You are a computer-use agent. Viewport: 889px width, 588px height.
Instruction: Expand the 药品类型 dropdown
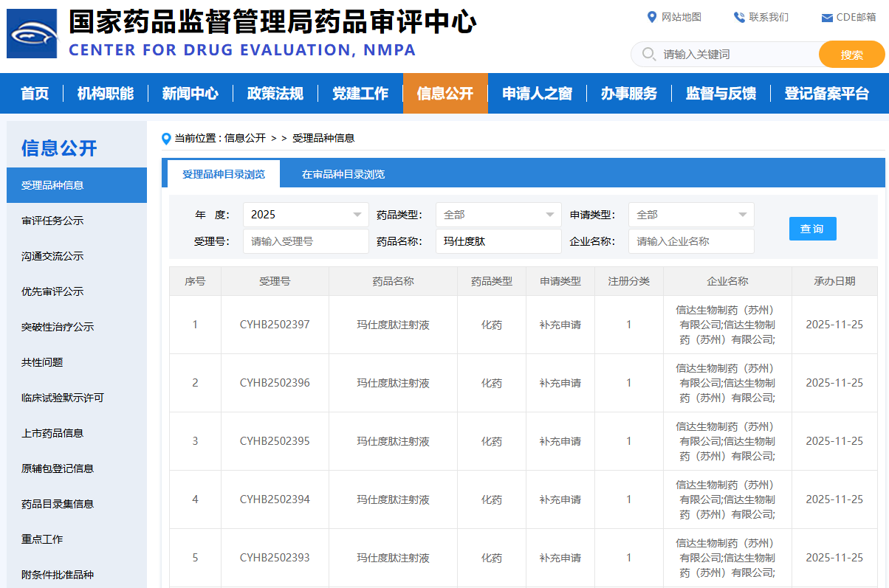click(498, 215)
